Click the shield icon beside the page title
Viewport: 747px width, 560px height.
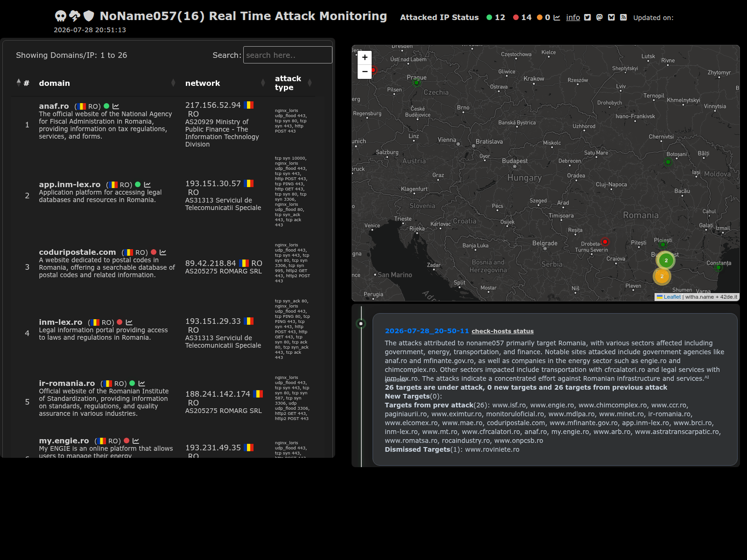point(89,16)
